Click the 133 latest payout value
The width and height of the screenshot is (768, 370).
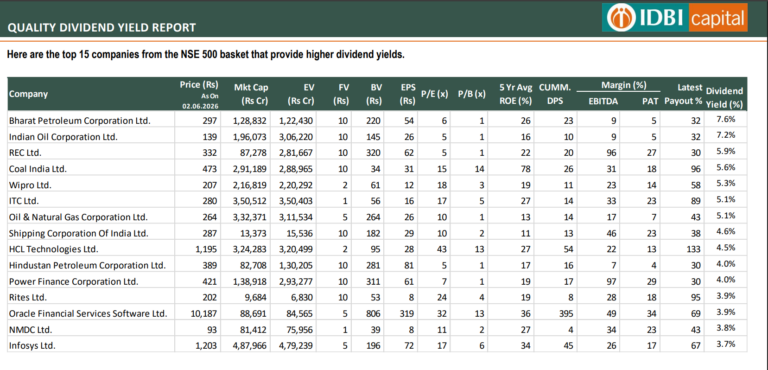pos(694,249)
